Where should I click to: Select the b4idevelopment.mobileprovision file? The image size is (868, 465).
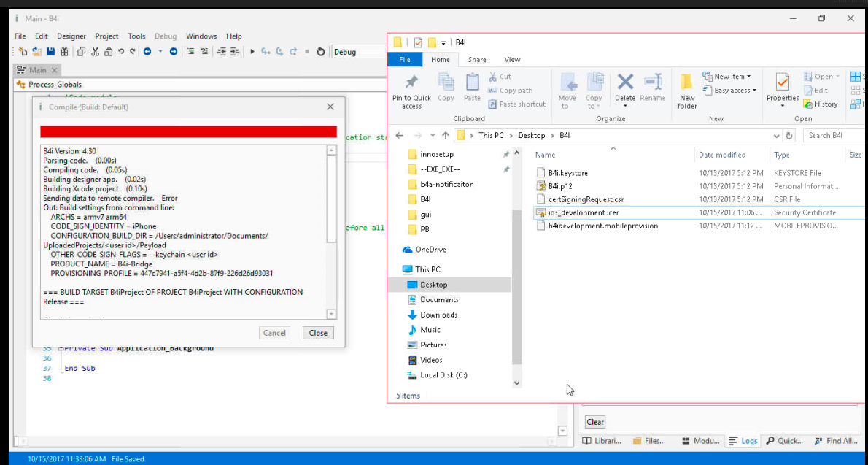[602, 226]
